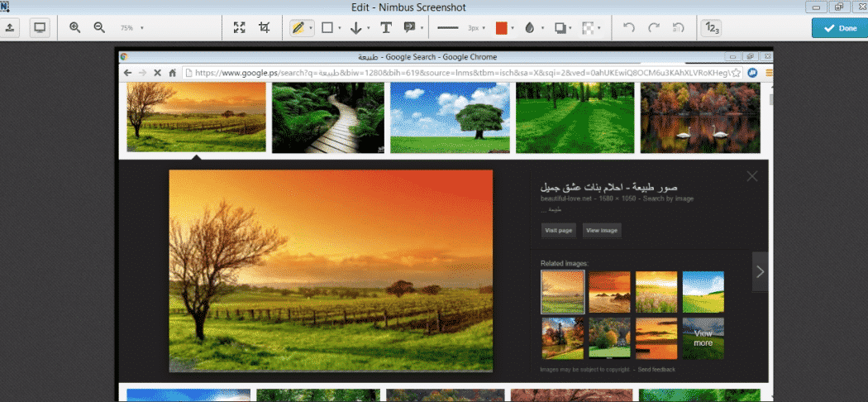Click the View more related images tile
Screen dimensions: 868x402
pos(703,337)
